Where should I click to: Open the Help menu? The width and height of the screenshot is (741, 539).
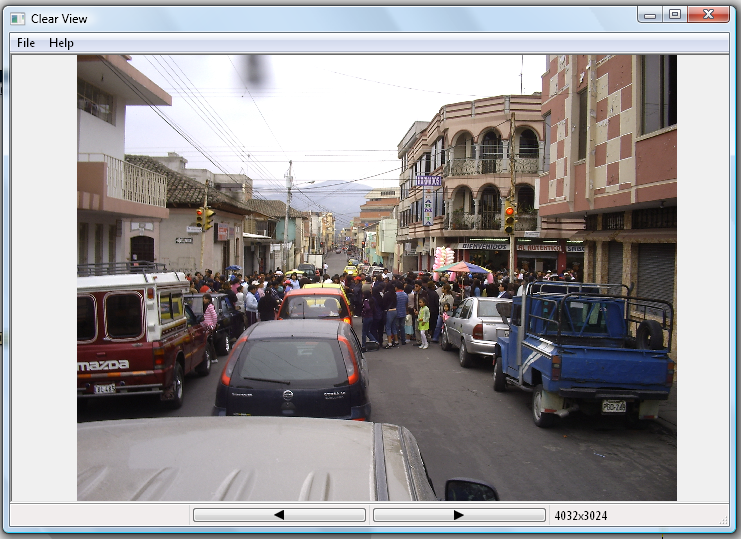point(61,43)
